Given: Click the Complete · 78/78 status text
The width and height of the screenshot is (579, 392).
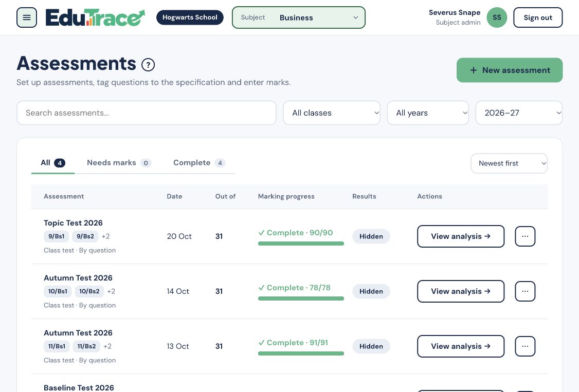Looking at the screenshot, I should tap(294, 288).
